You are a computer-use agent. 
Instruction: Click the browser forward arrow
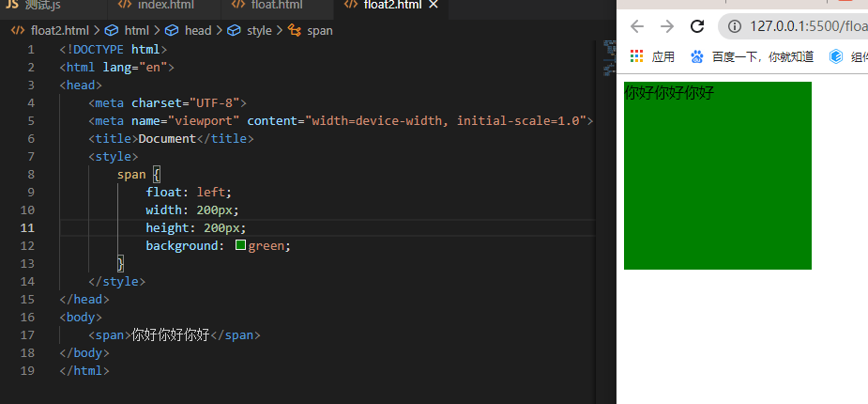click(x=666, y=26)
